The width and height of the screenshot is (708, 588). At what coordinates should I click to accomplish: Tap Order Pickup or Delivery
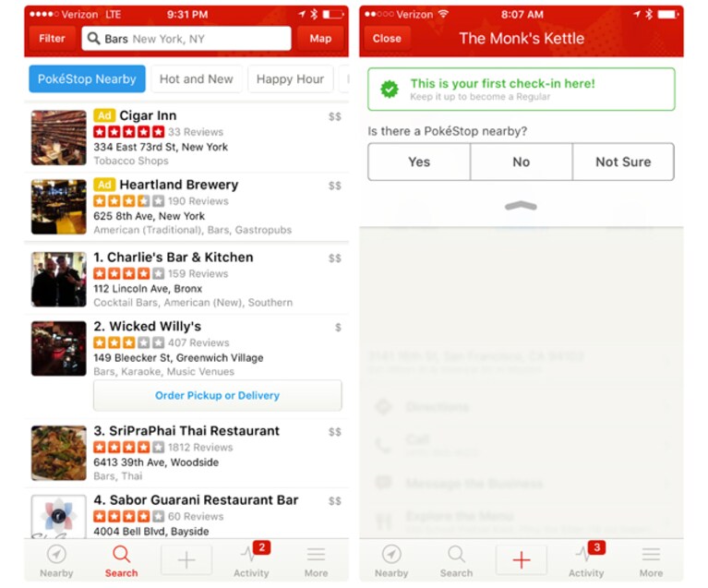pyautogui.click(x=217, y=396)
